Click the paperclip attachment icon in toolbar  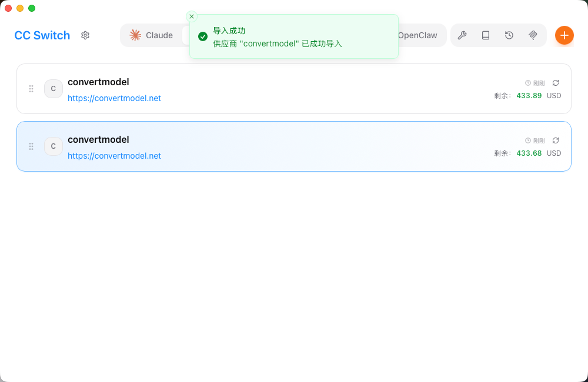[x=533, y=35]
